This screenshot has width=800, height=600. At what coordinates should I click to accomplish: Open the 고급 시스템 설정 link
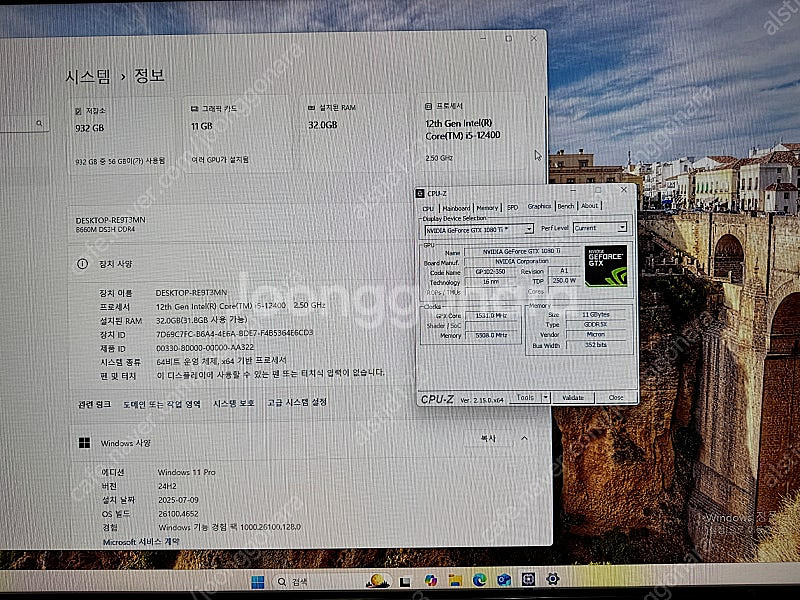(297, 402)
